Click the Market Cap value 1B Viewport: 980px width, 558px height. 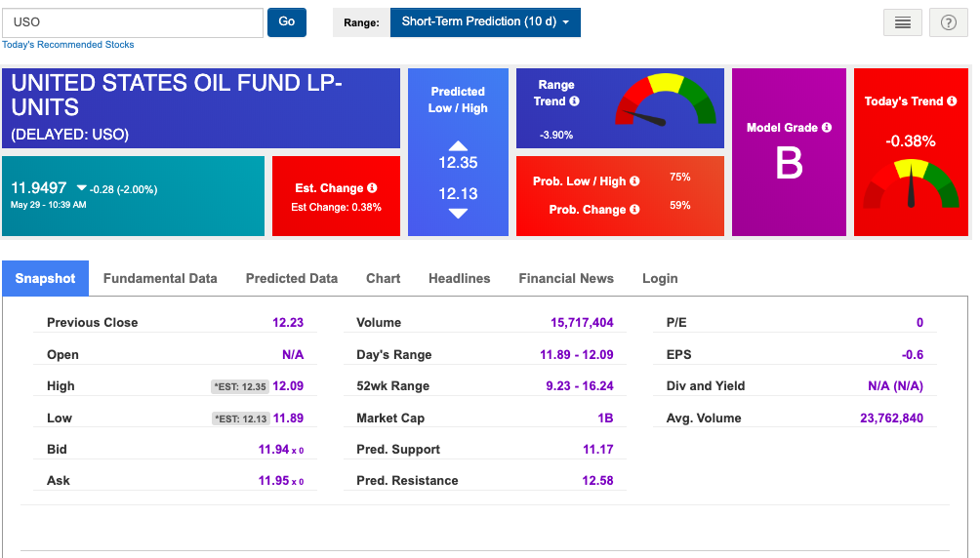click(605, 418)
